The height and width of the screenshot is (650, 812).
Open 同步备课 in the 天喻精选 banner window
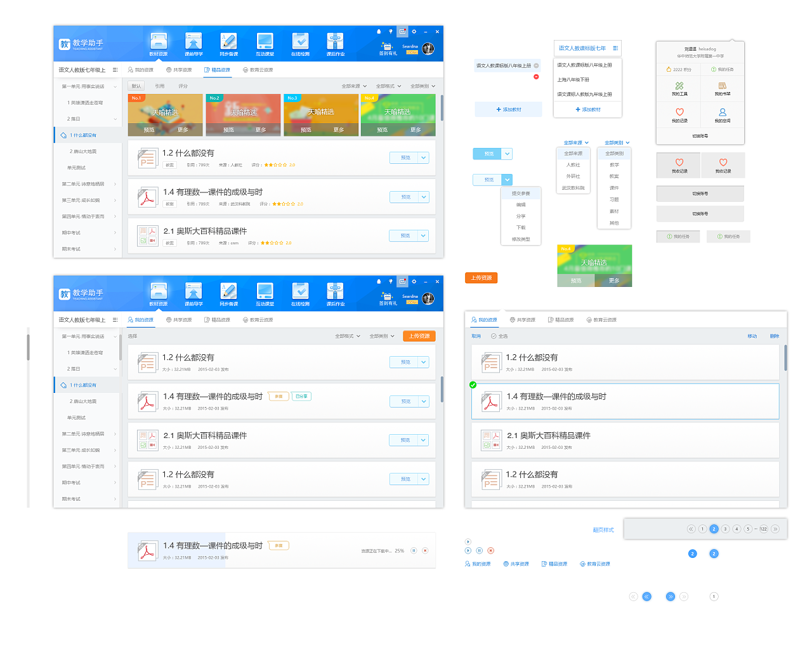click(x=228, y=44)
